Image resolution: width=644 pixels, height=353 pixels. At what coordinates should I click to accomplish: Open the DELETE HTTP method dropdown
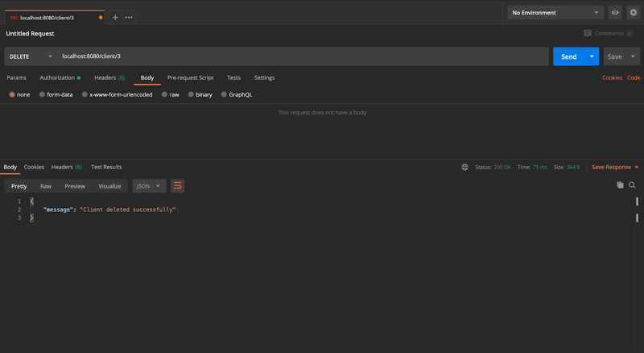(x=31, y=56)
